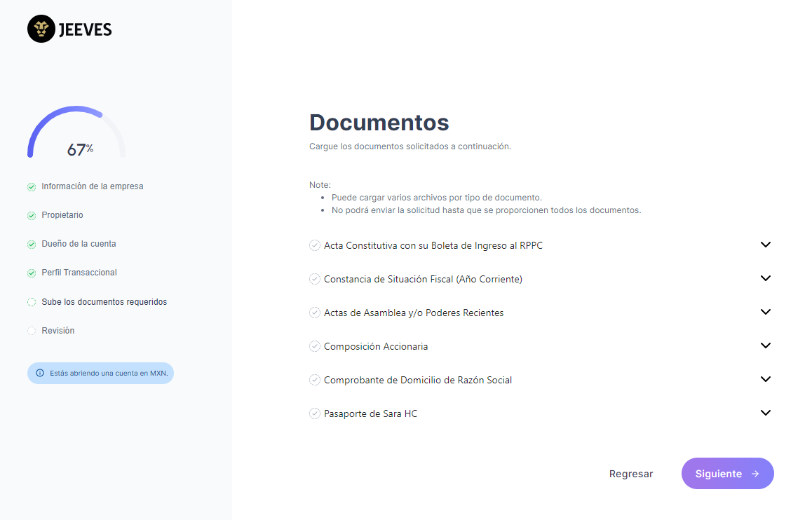The width and height of the screenshot is (812, 520).
Task: Click check circle for Acta Constitutiva document
Action: pos(315,245)
